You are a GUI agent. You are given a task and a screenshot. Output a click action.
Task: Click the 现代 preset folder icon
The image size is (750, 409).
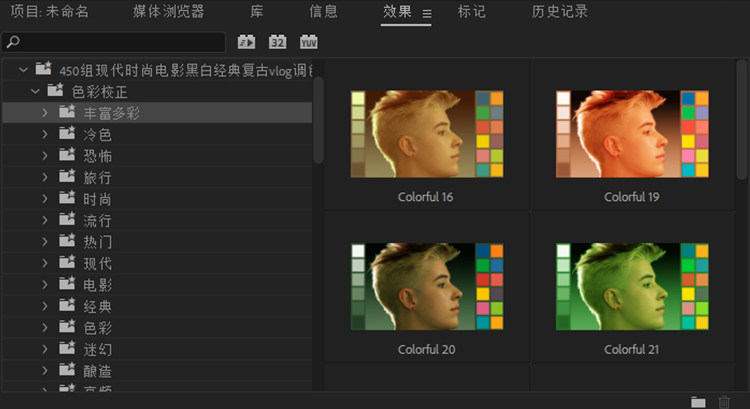[67, 263]
